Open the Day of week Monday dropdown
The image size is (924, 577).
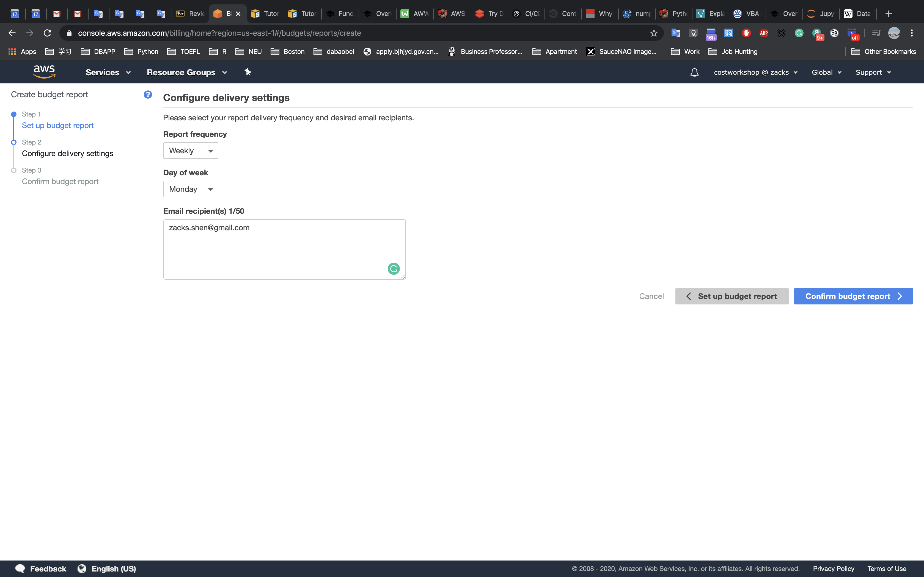[x=191, y=189]
